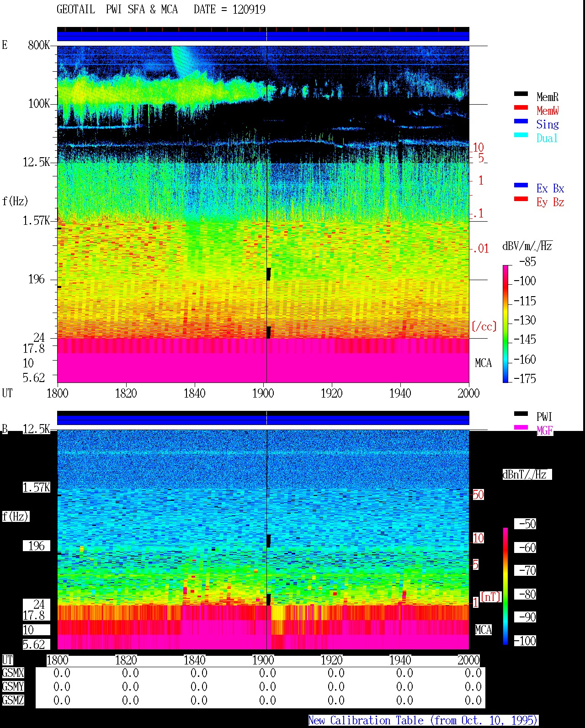Click the GSMX value under 1900
Viewport: 585px width, 728px height.
(x=267, y=673)
